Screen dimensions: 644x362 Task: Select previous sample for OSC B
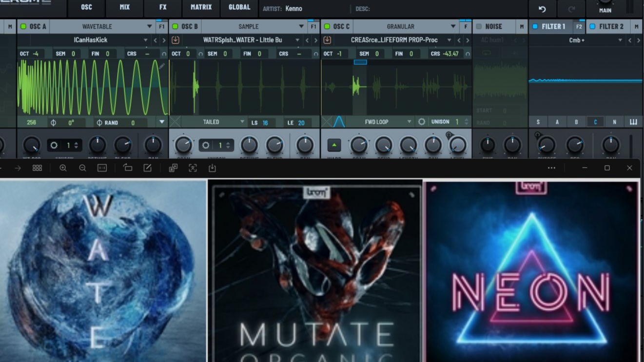click(x=308, y=40)
